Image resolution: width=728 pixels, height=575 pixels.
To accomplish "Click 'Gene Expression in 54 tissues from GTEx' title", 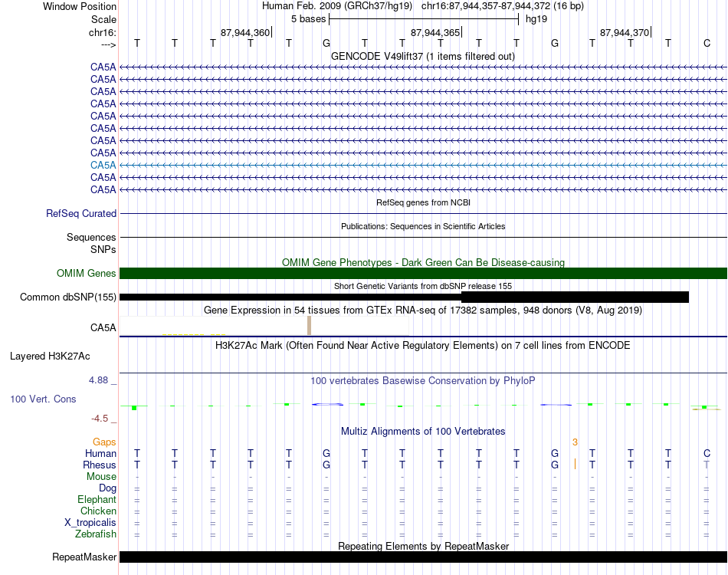I will pyautogui.click(x=423, y=310).
